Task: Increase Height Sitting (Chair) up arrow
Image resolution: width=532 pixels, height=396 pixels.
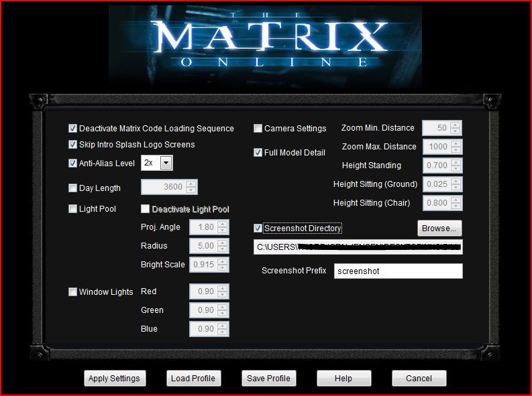Action: 456,200
